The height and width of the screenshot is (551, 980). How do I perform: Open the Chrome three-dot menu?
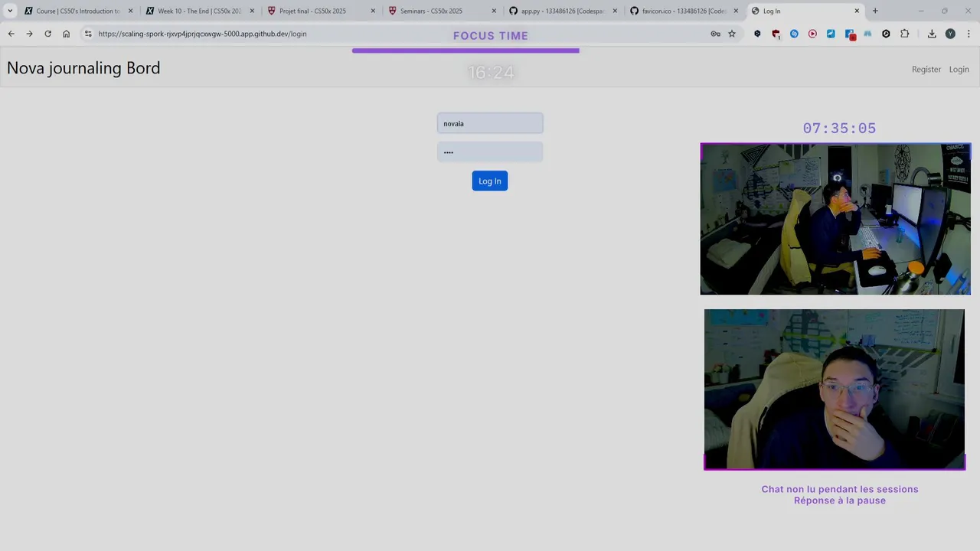coord(969,34)
